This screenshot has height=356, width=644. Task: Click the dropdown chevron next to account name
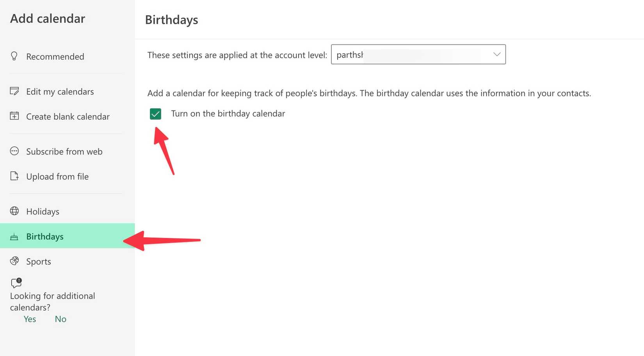496,54
